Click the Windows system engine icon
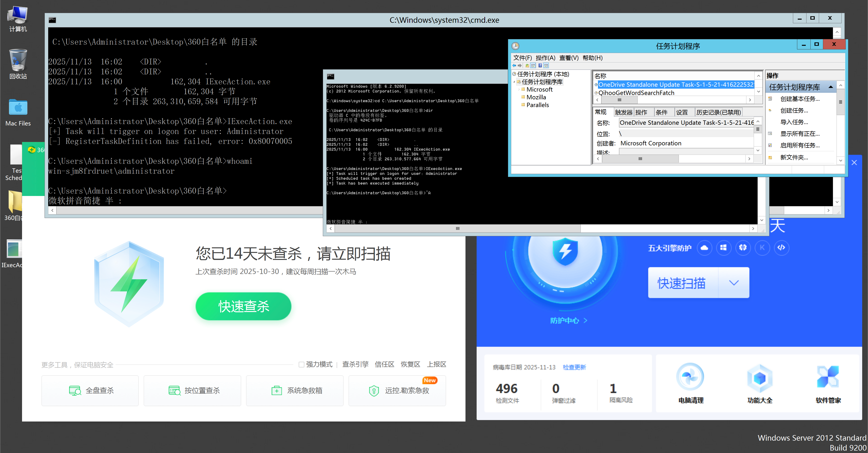The image size is (868, 453). coord(723,248)
